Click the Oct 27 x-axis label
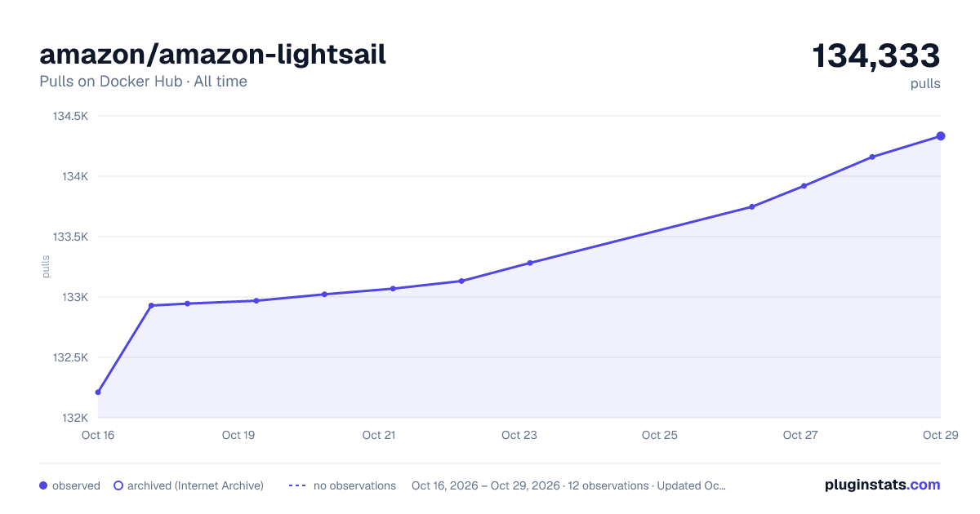The width and height of the screenshot is (980, 514). point(800,436)
